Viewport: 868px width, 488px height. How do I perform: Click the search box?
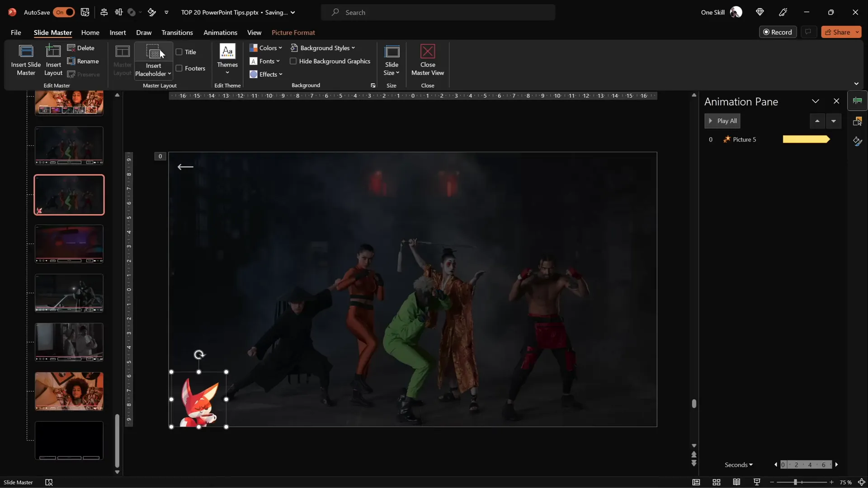[438, 12]
